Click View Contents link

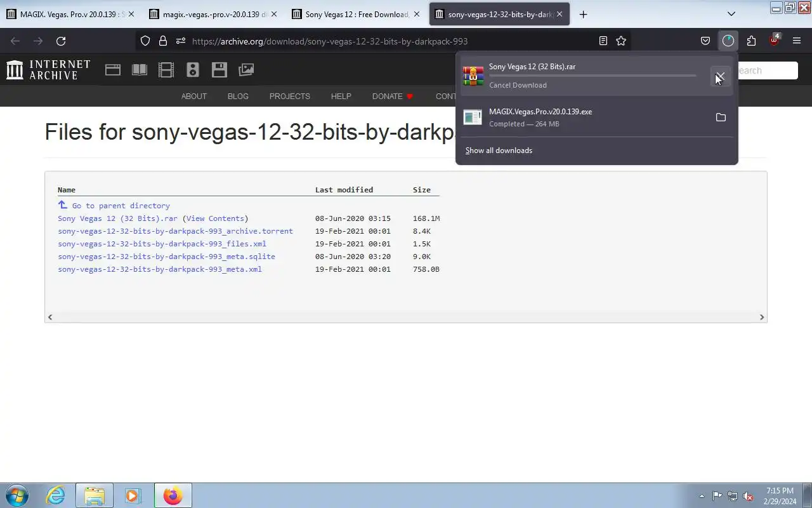[x=215, y=218]
